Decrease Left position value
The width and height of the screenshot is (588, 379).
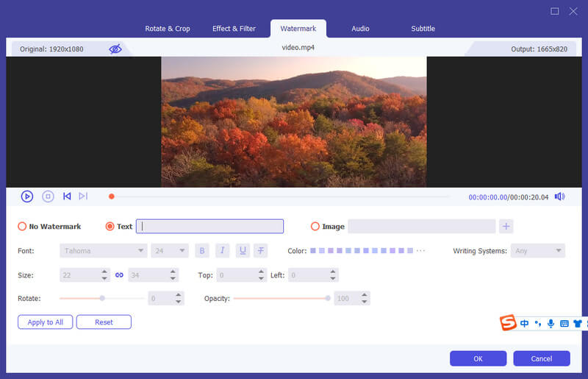(333, 279)
